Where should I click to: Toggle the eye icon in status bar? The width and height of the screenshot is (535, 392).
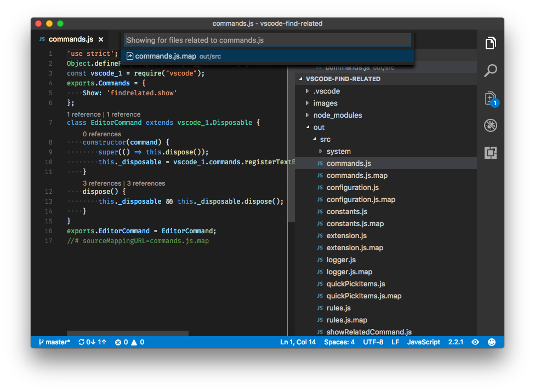475,342
